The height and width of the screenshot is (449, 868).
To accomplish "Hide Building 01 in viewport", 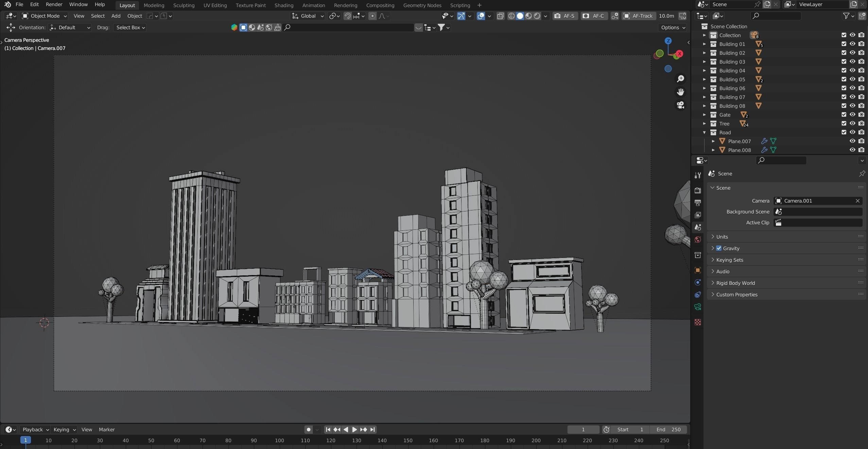I will pyautogui.click(x=852, y=44).
